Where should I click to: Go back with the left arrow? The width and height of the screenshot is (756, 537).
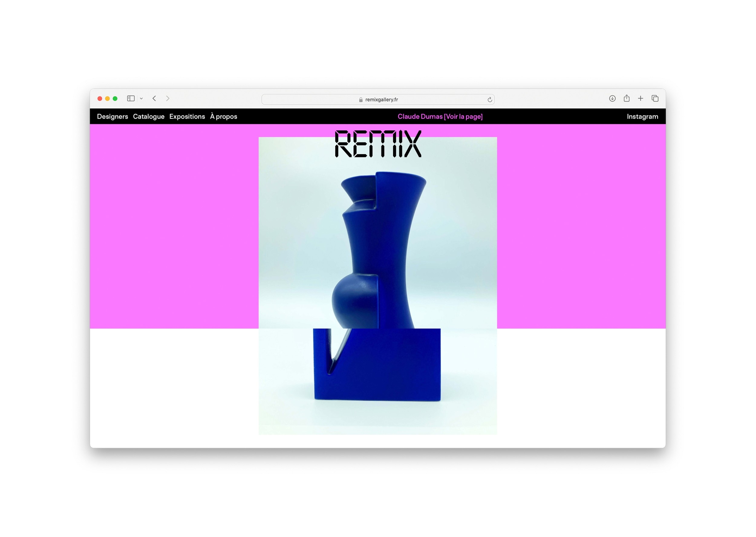click(x=154, y=99)
